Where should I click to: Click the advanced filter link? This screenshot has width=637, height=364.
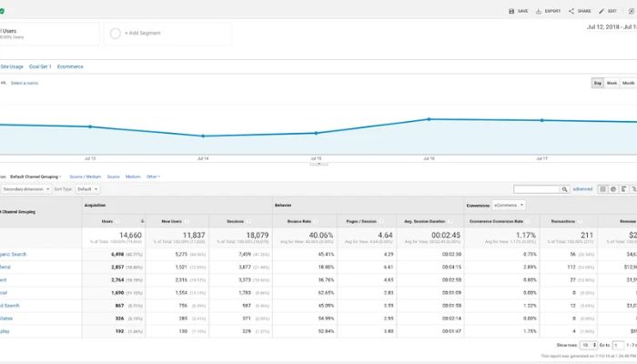coord(582,189)
